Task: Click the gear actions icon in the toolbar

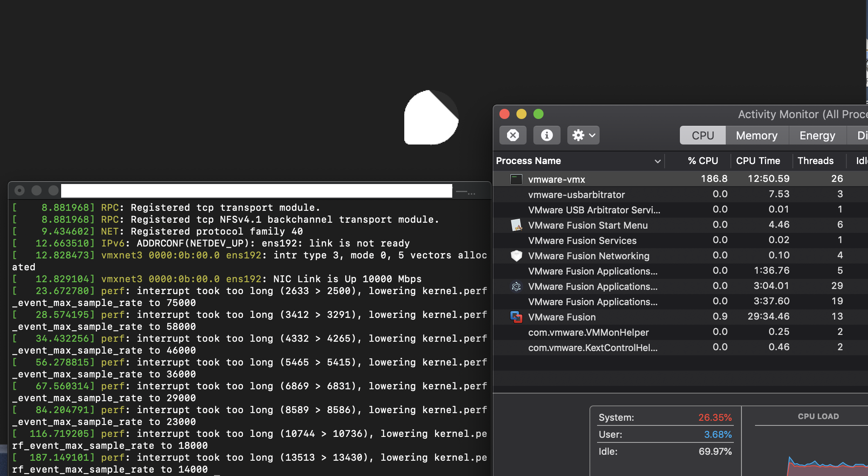Action: [x=578, y=135]
